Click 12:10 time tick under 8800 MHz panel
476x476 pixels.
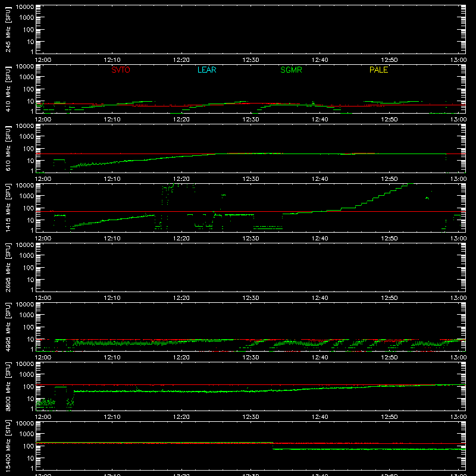click(112, 417)
